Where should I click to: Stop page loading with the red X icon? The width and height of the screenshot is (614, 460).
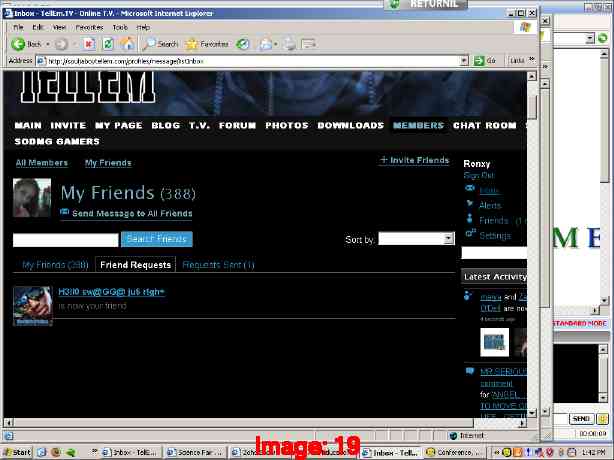pyautogui.click(x=89, y=44)
